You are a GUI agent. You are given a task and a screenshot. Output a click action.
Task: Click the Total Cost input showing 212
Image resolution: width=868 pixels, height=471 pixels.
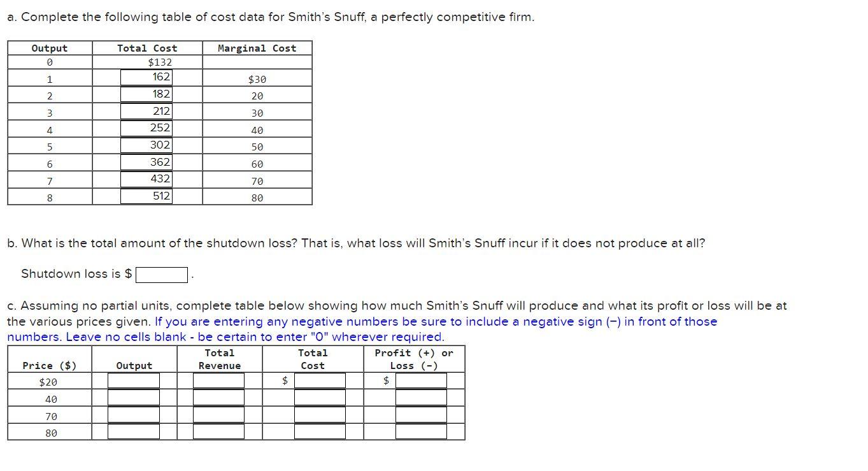coord(146,110)
